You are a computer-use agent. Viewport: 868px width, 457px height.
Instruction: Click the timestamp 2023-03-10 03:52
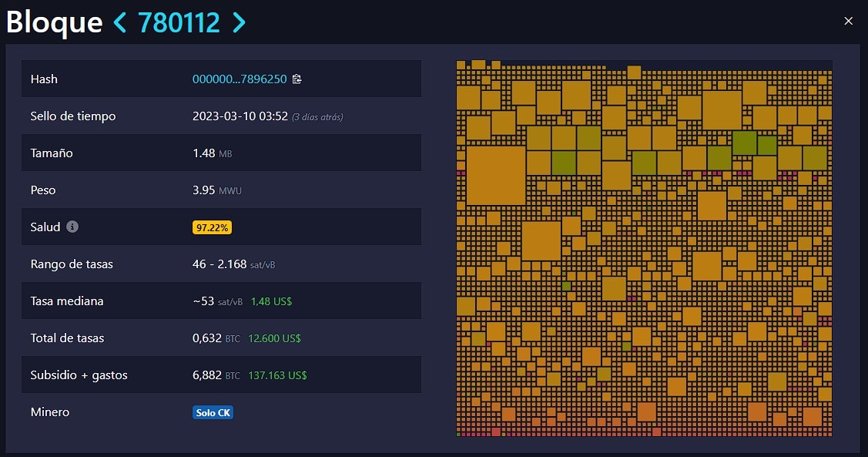point(240,116)
